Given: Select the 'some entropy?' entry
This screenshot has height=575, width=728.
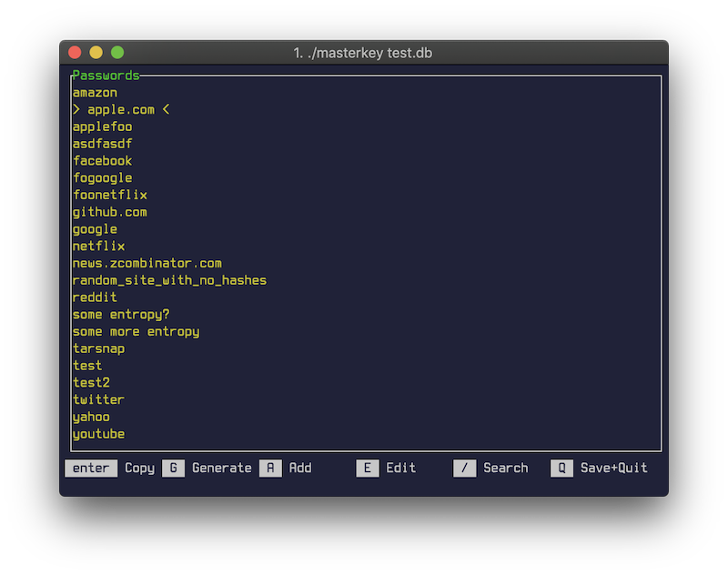Looking at the screenshot, I should (x=121, y=315).
